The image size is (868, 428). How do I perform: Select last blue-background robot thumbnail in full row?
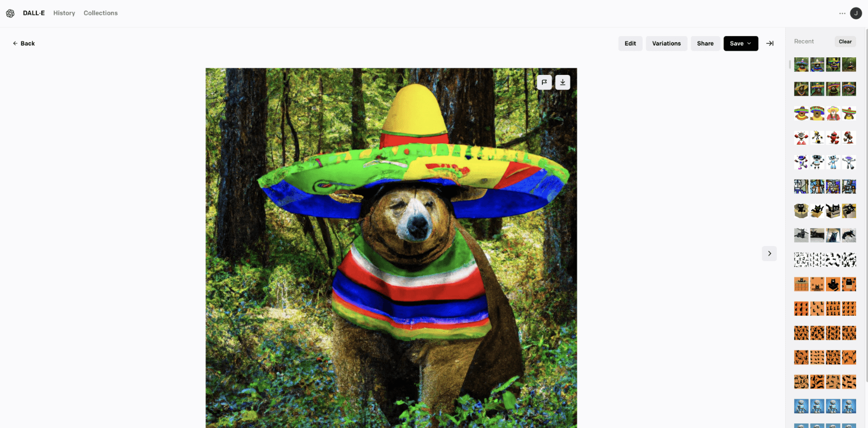(849, 406)
